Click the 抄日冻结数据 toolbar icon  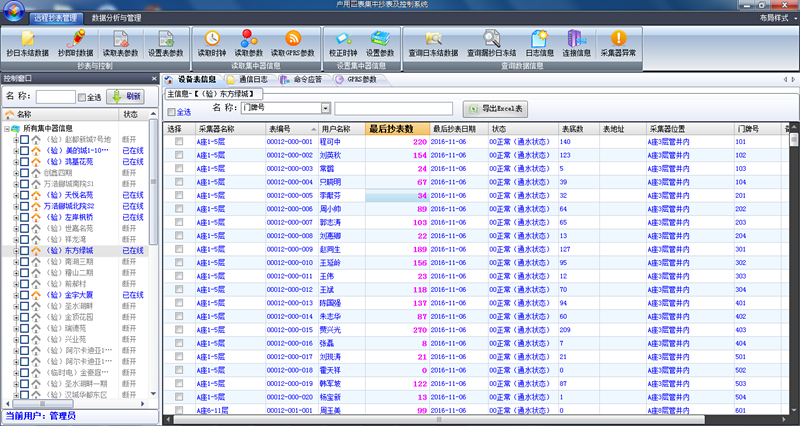coord(28,39)
